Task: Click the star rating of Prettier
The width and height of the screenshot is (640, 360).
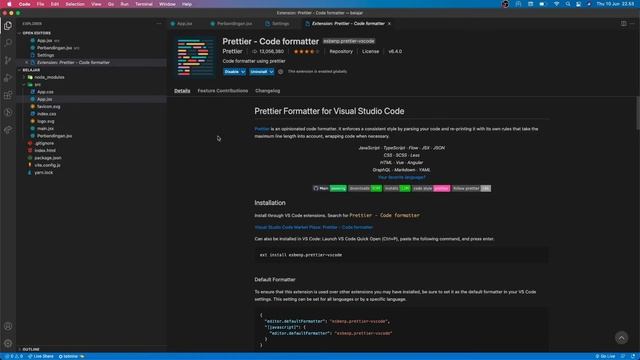Action: pyautogui.click(x=306, y=51)
